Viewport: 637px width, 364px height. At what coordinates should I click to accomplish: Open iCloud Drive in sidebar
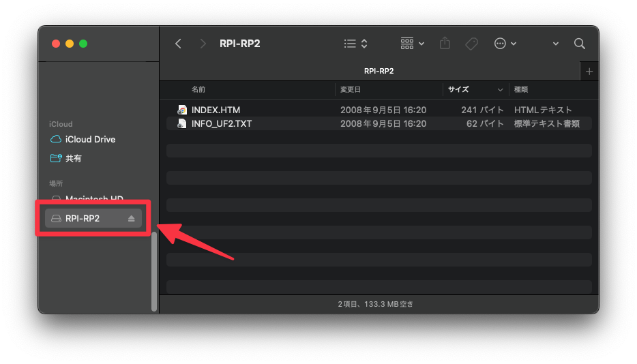(90, 139)
